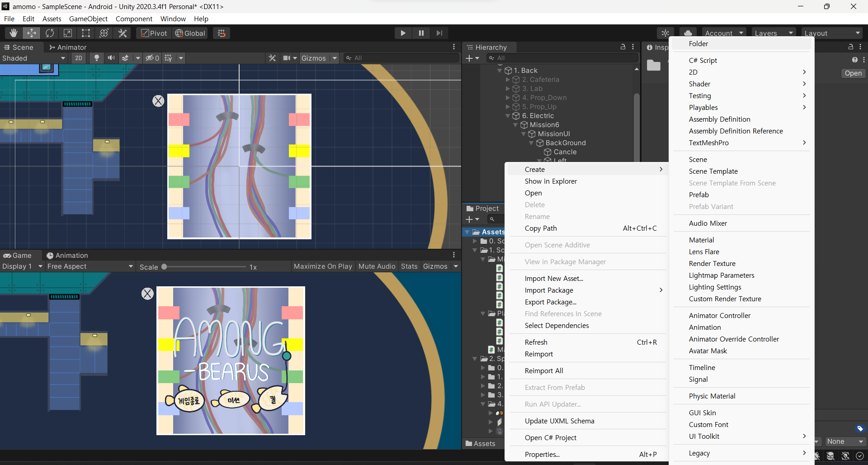Click the Hierarchy search field
868x465 pixels.
(562, 58)
